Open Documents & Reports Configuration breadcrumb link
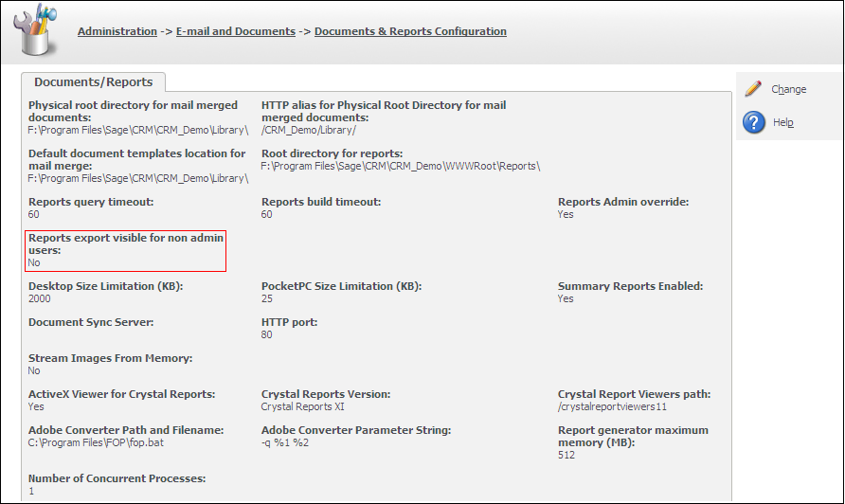The width and height of the screenshot is (845, 504). tap(410, 31)
